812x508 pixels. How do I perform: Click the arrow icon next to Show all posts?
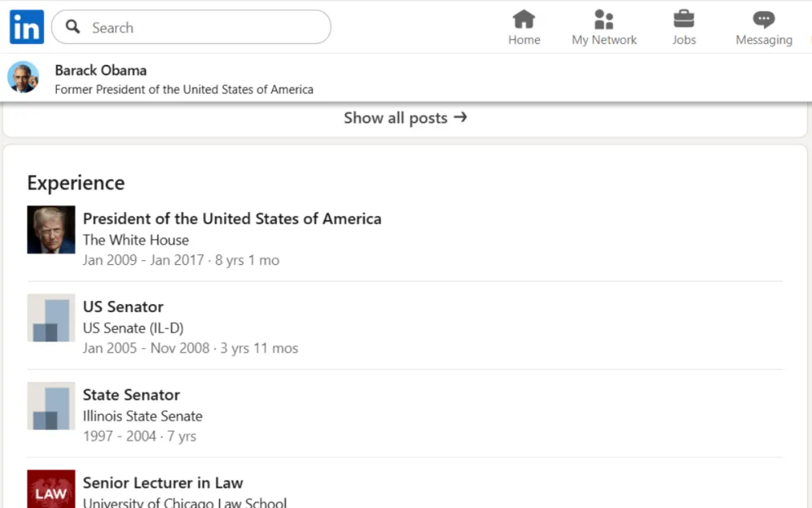pyautogui.click(x=460, y=117)
